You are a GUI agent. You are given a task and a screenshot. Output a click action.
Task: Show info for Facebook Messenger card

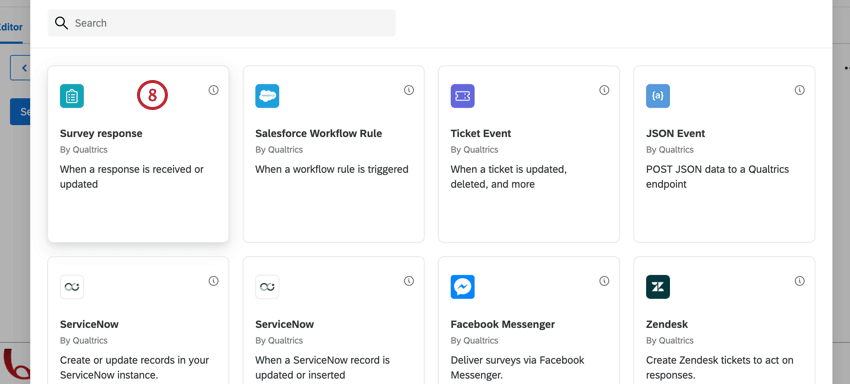point(604,281)
